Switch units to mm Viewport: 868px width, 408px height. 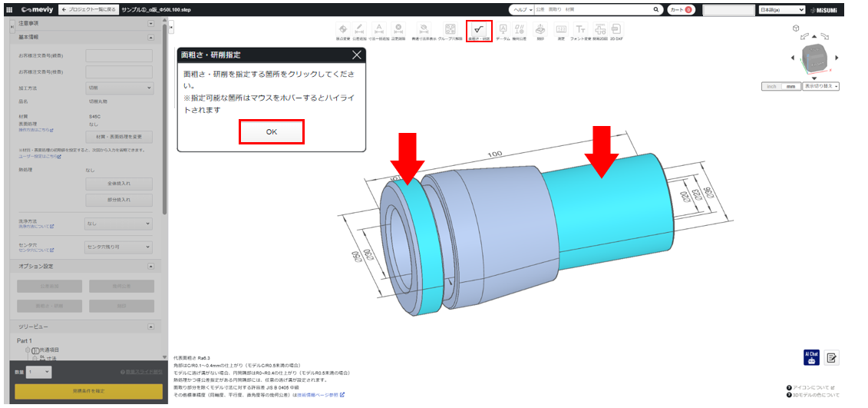pos(790,86)
